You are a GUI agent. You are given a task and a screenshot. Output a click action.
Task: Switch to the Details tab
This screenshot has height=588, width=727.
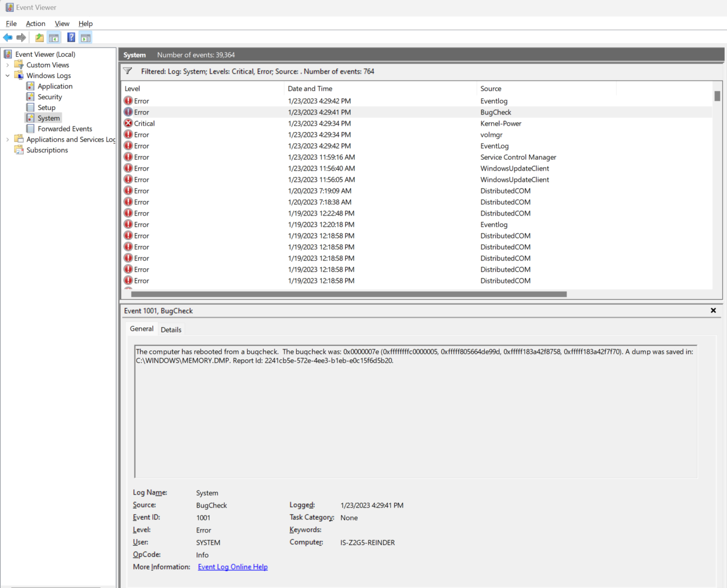[x=171, y=329]
